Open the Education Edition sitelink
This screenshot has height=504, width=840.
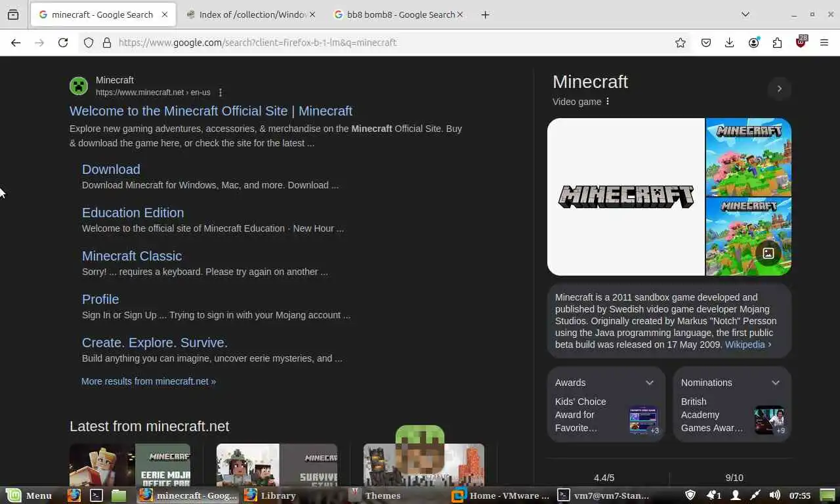(x=133, y=213)
